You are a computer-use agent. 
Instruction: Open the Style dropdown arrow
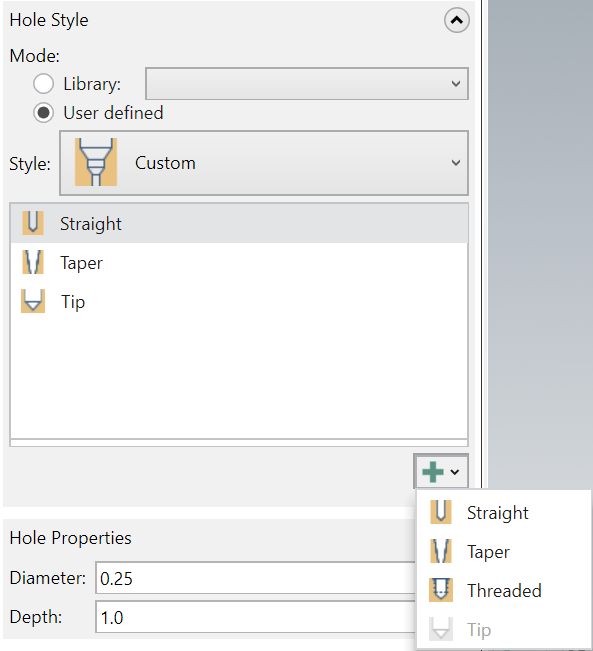click(x=456, y=162)
